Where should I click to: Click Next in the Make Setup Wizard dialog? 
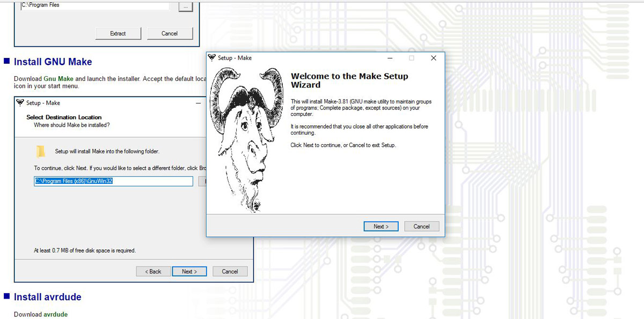click(380, 226)
